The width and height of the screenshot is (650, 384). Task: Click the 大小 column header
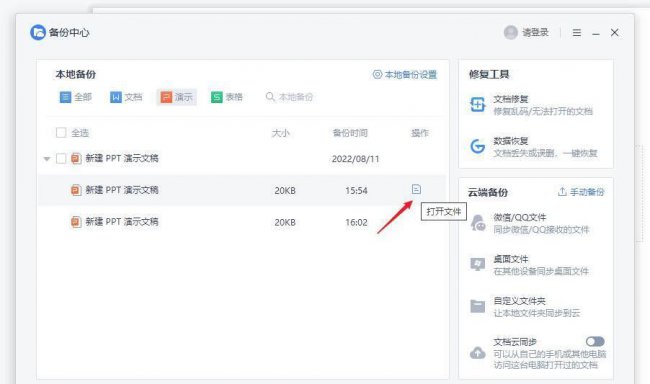(x=281, y=133)
